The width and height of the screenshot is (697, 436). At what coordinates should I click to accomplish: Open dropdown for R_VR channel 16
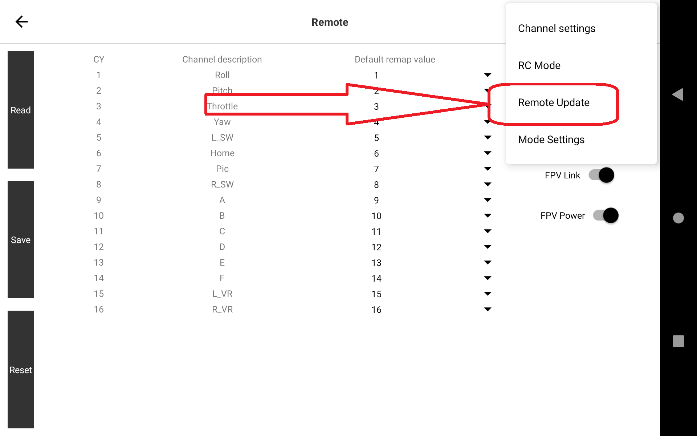pyautogui.click(x=487, y=310)
